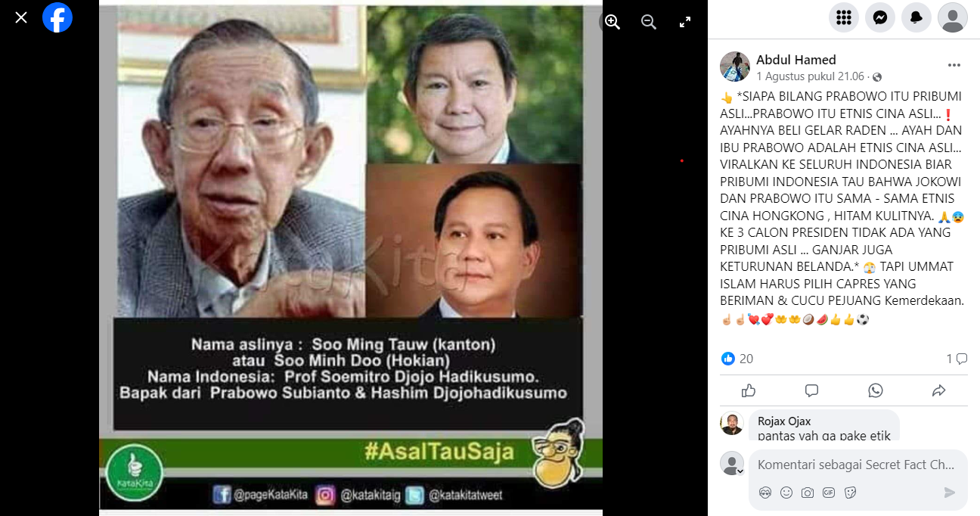Switch commenting identity via avatar dropdown
This screenshot has width=980, height=516.
[x=732, y=464]
